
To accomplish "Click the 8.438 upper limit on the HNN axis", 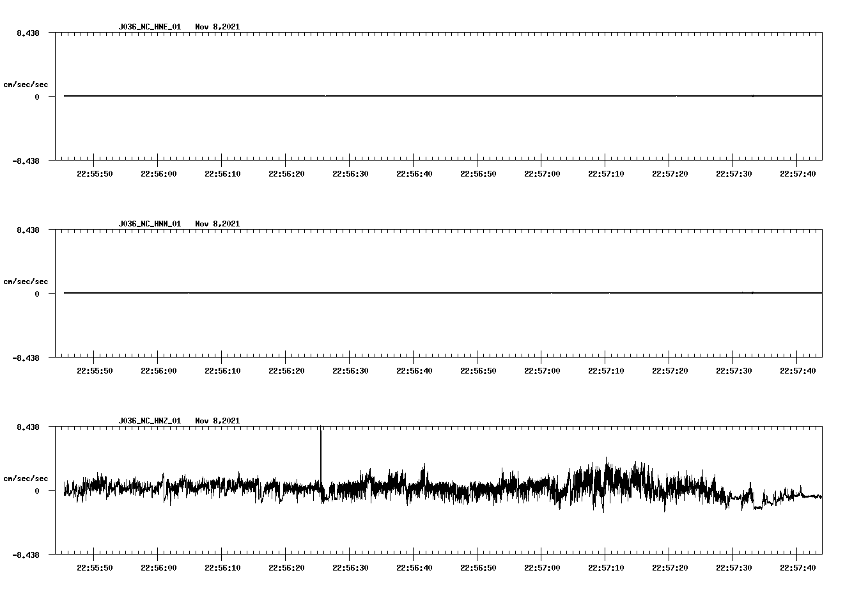I will point(28,230).
